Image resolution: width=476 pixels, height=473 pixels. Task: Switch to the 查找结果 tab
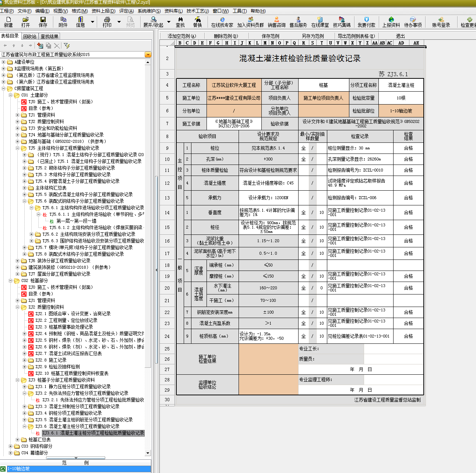tap(49, 36)
